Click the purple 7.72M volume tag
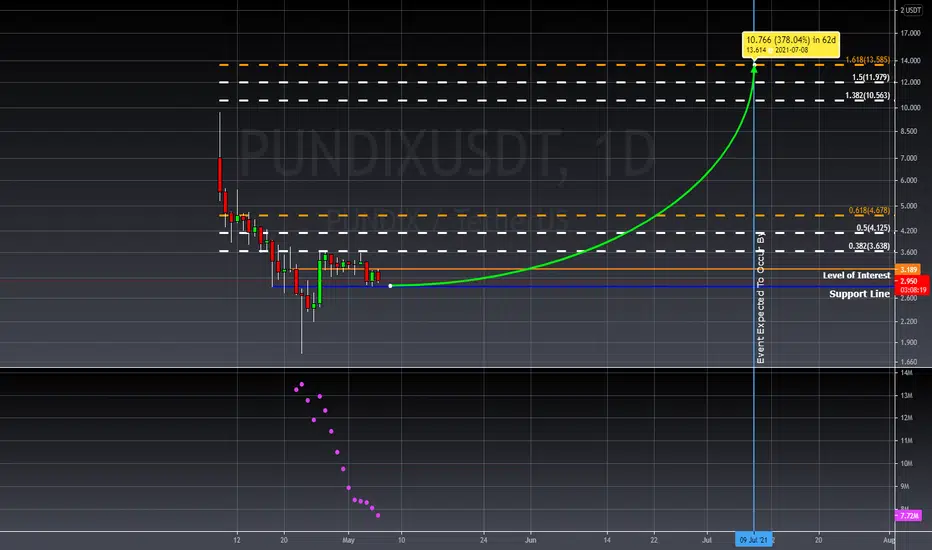932x550 pixels. tap(908, 516)
